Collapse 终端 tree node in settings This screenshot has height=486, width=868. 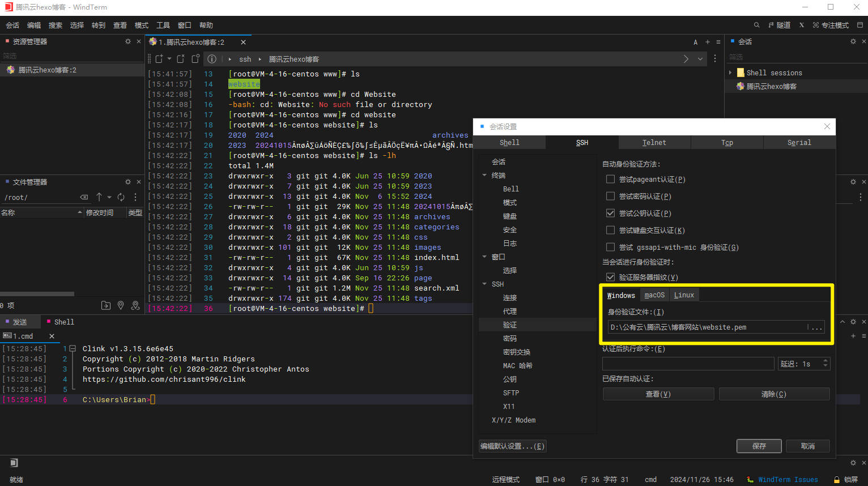[484, 175]
